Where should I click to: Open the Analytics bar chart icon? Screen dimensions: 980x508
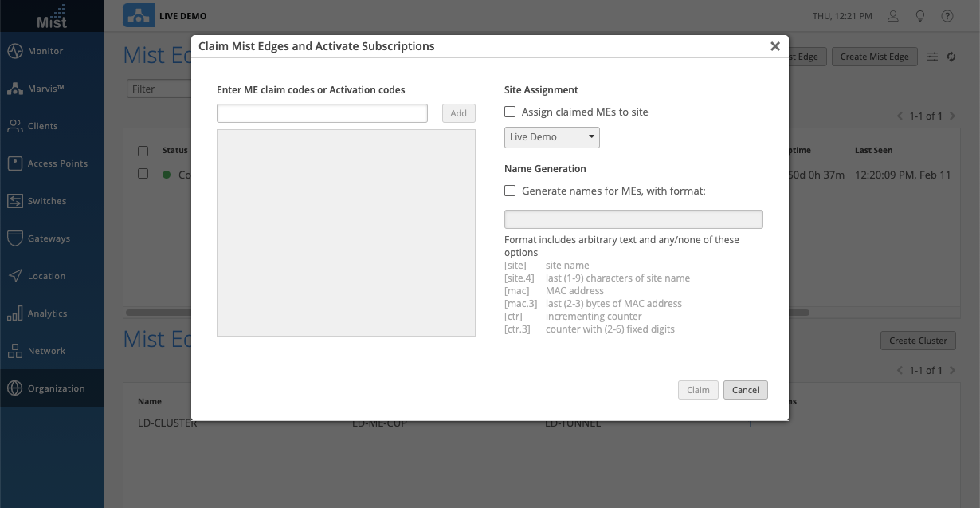[15, 313]
